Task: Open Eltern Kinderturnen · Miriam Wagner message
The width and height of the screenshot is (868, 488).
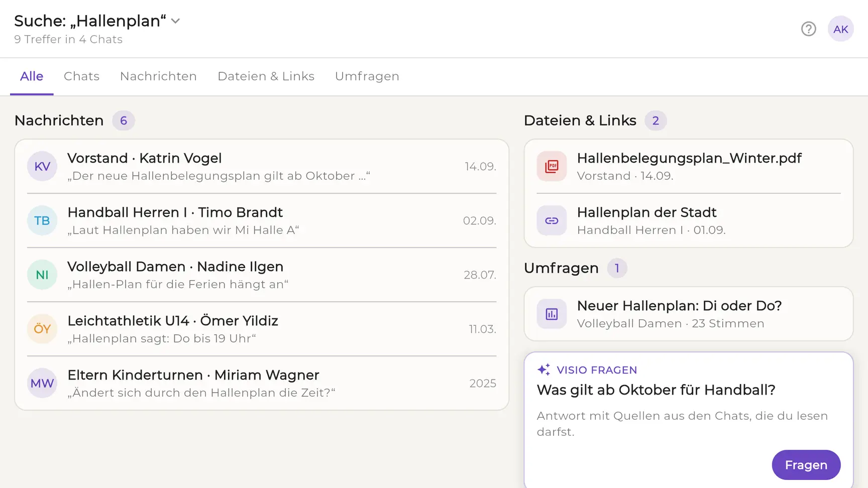Action: click(x=262, y=383)
